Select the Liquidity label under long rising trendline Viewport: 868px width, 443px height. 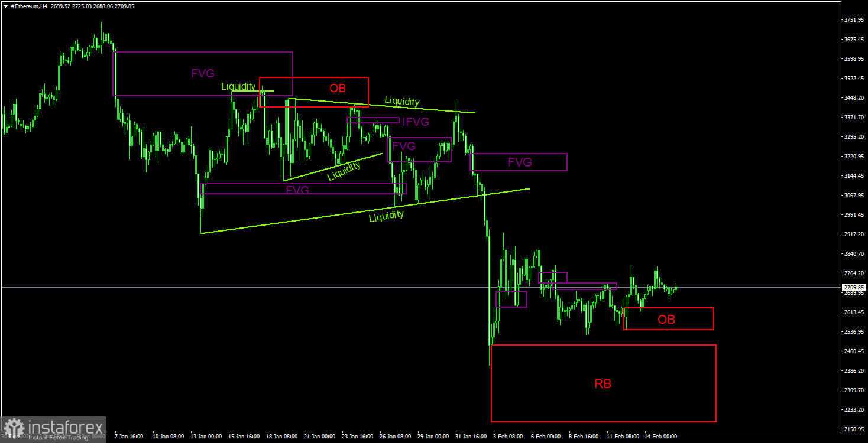(387, 216)
